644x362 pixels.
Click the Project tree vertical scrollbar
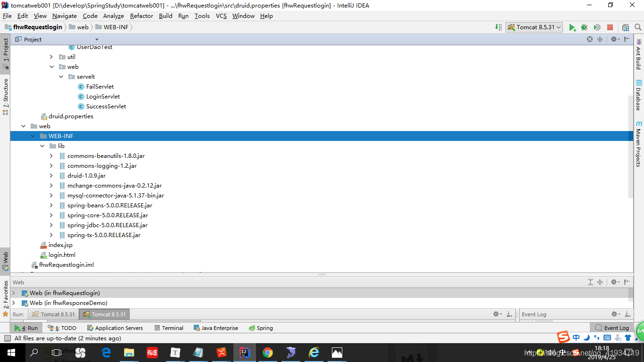pyautogui.click(x=630, y=146)
